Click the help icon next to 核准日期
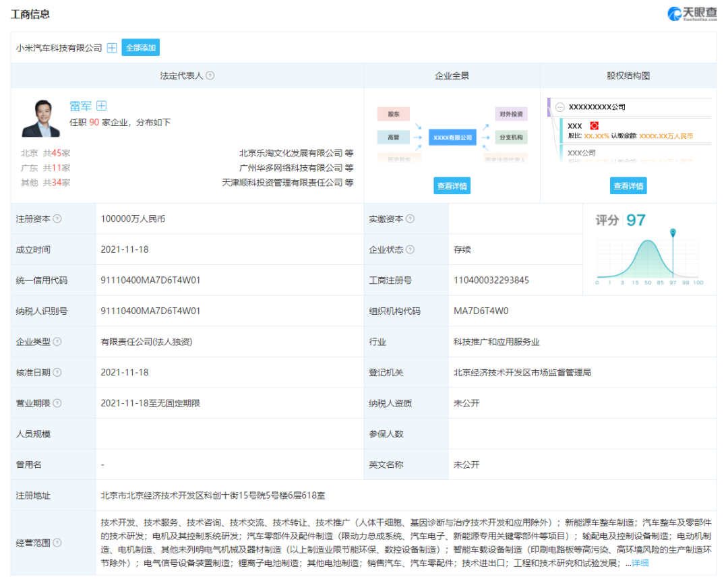The width and height of the screenshot is (728, 579). click(x=57, y=372)
